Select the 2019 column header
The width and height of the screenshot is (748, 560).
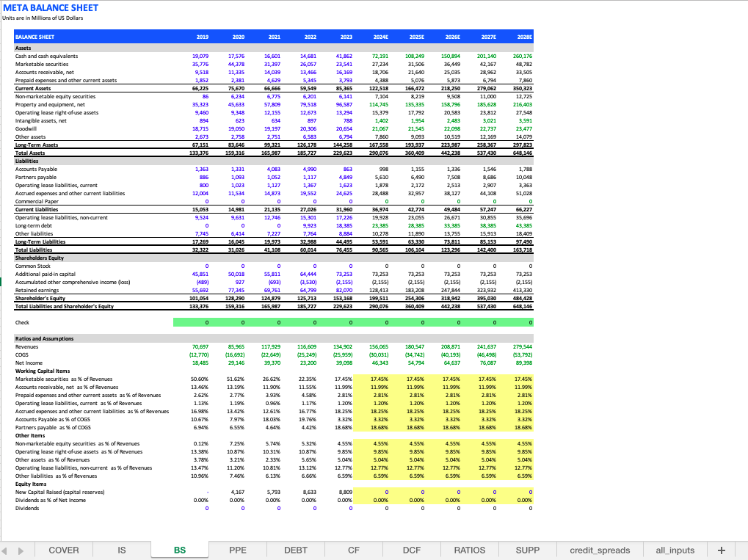coord(203,37)
